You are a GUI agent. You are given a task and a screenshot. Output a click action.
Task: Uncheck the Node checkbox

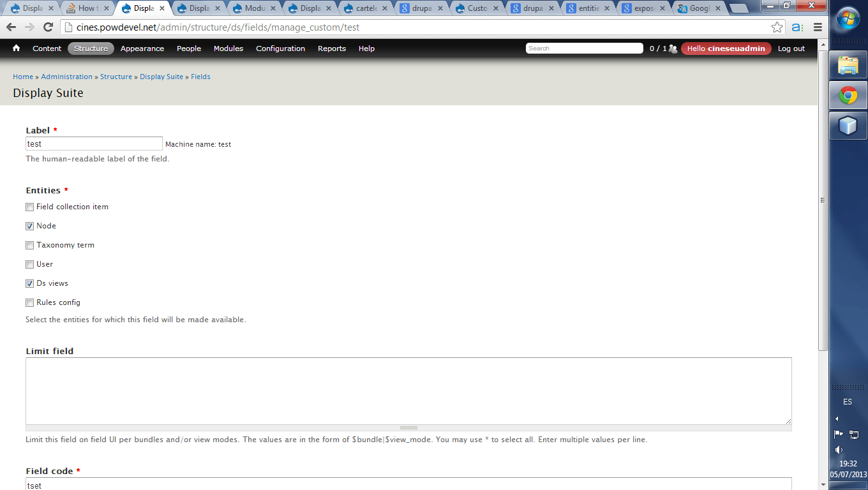(29, 226)
